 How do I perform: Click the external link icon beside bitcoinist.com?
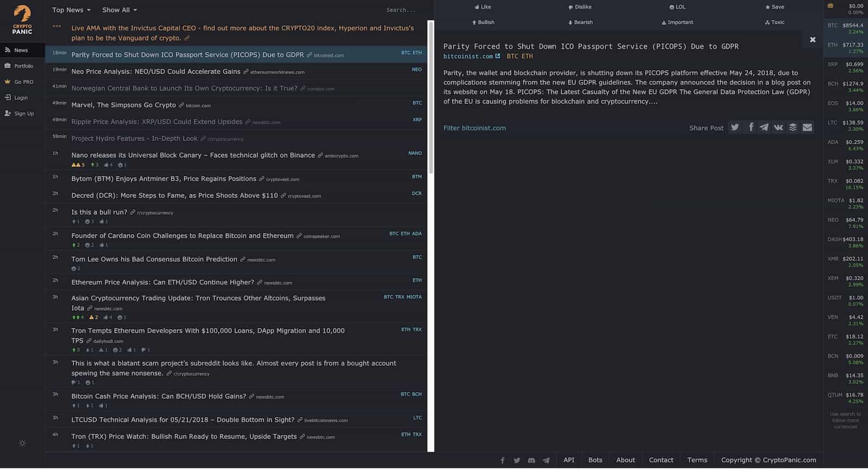(x=497, y=56)
